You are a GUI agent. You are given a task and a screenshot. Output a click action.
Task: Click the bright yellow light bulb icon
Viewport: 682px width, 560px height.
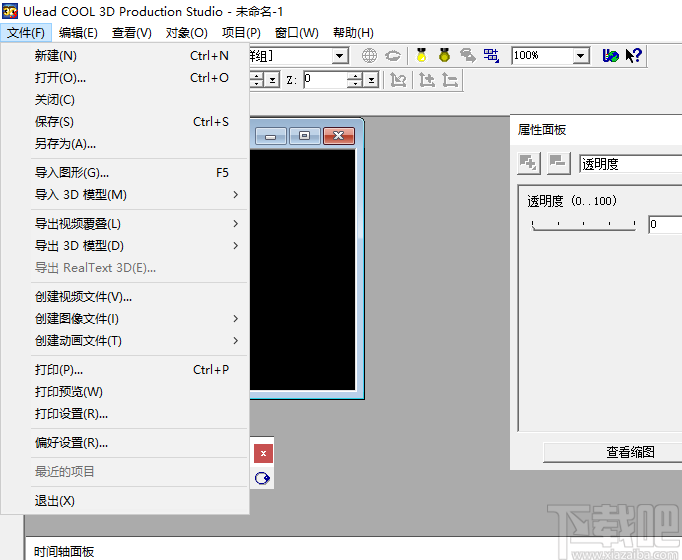tap(421, 55)
